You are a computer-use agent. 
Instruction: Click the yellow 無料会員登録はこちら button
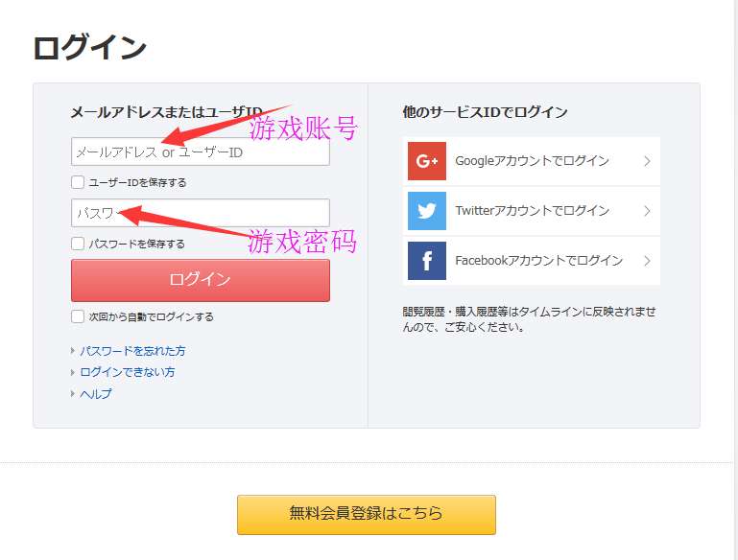pyautogui.click(x=367, y=514)
